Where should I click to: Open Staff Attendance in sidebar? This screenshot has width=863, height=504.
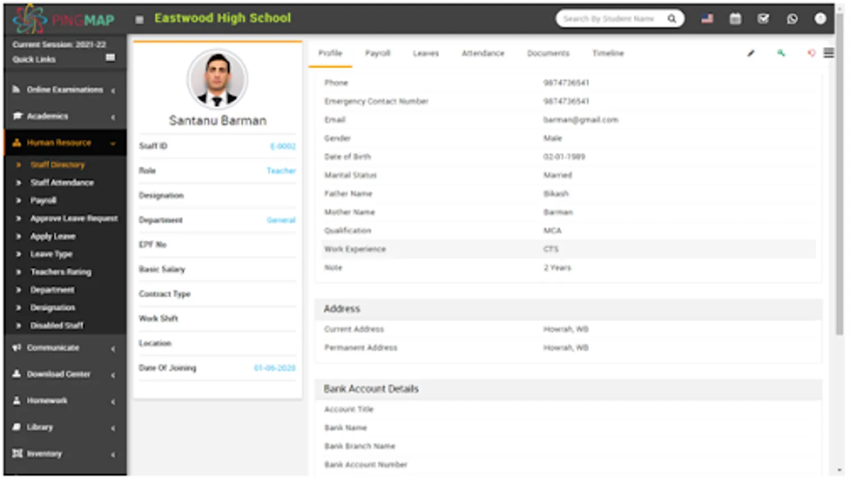[62, 183]
